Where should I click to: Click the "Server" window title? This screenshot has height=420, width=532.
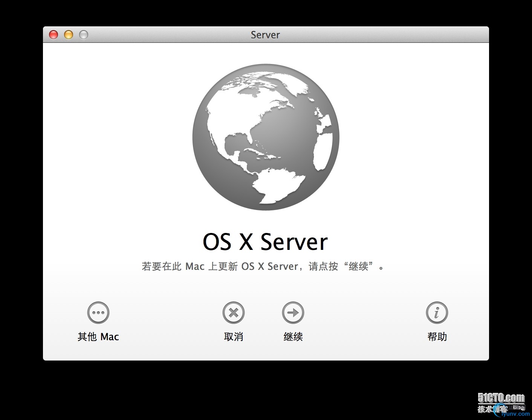(x=265, y=35)
